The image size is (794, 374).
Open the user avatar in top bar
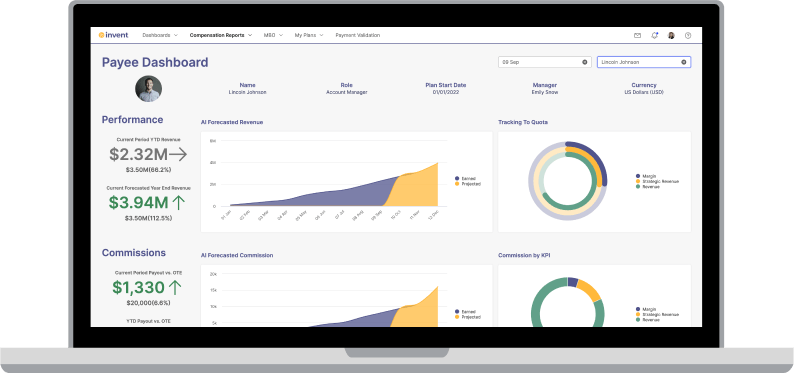[x=671, y=35]
